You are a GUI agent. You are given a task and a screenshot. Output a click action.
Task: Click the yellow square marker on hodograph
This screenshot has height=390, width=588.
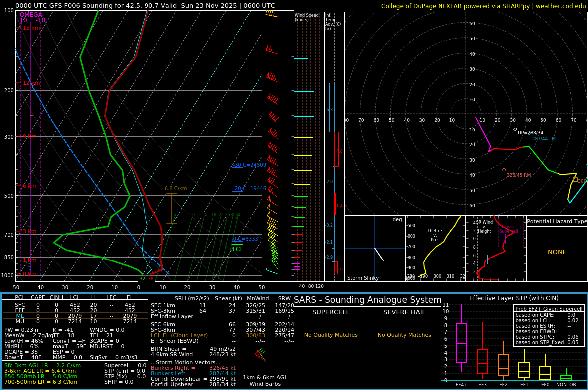point(575,180)
